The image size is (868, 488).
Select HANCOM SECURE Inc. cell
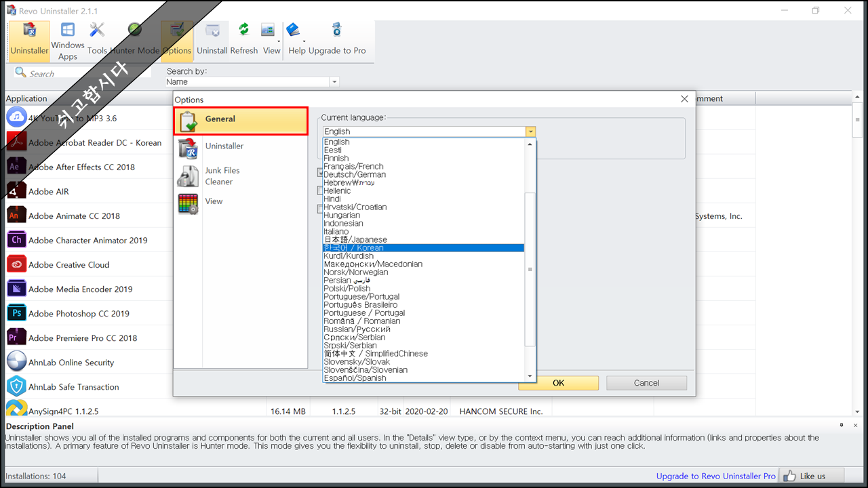[x=501, y=411]
